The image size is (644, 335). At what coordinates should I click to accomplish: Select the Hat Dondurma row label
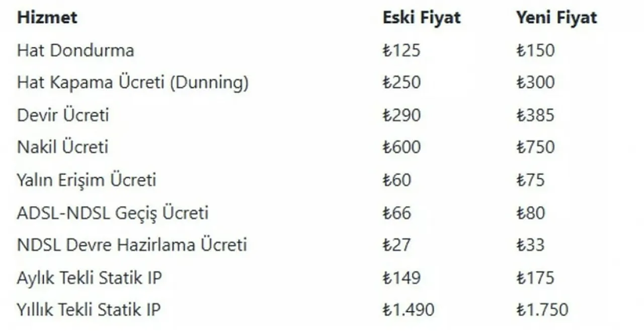(75, 50)
